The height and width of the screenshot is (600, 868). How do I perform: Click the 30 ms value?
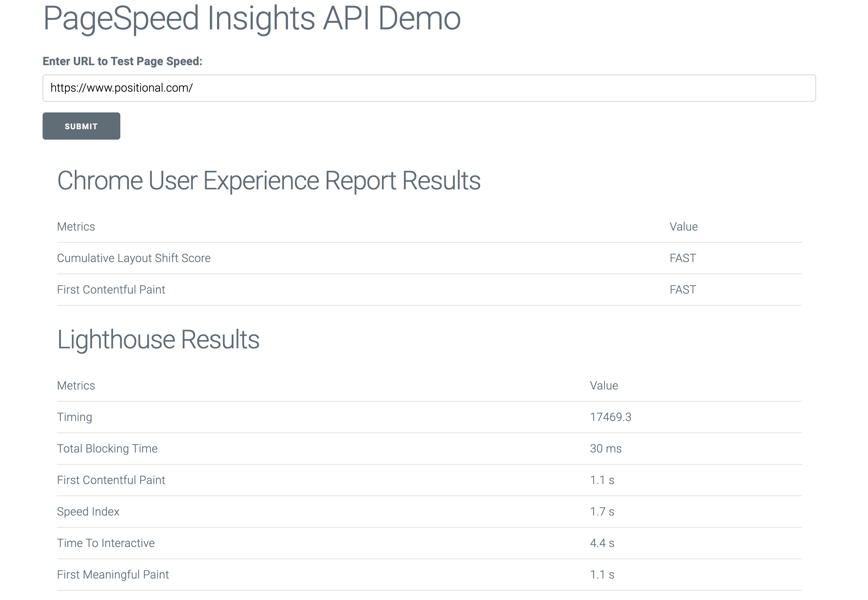click(x=606, y=449)
